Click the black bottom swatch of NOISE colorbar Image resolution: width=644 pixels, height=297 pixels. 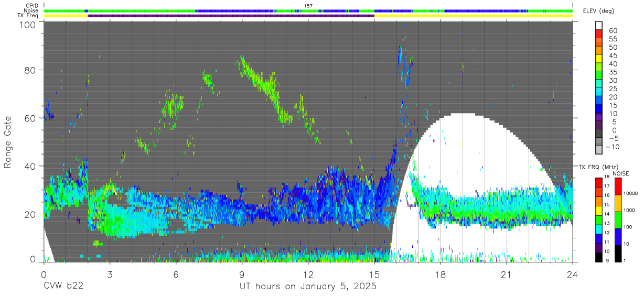click(617, 254)
